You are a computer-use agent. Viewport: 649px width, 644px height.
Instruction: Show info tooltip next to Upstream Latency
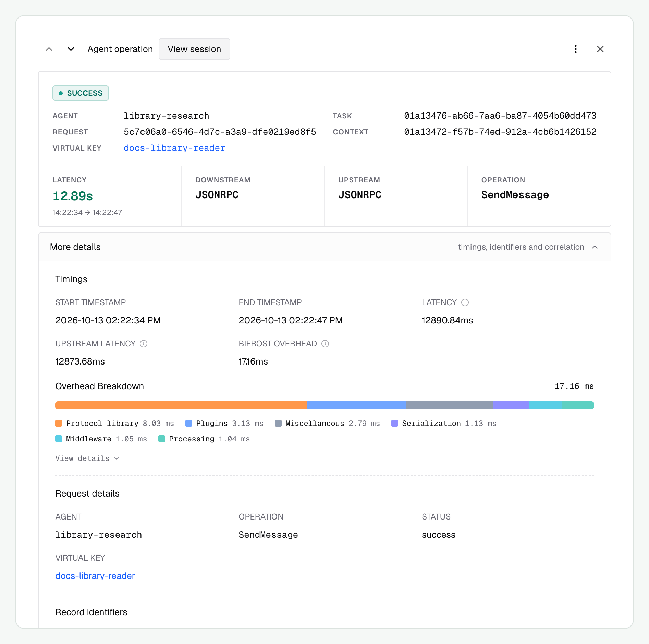(144, 344)
